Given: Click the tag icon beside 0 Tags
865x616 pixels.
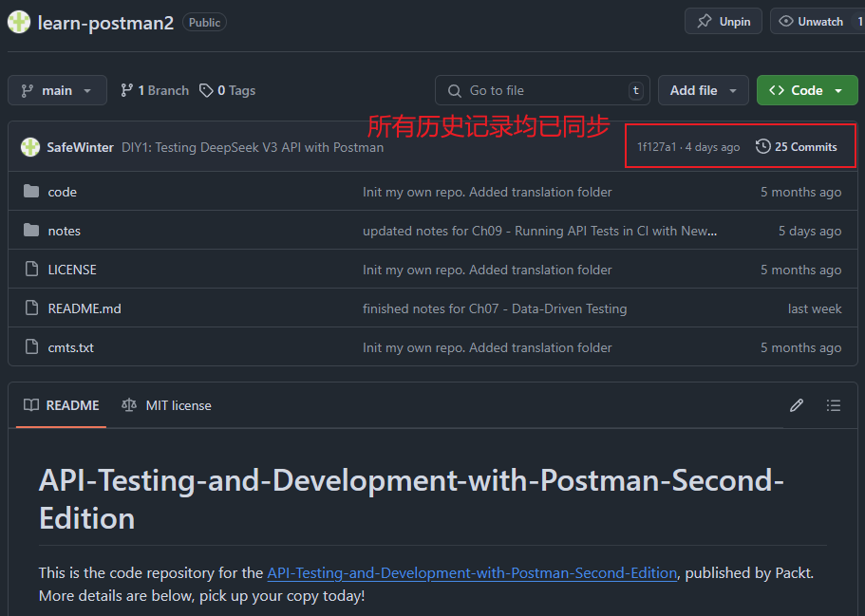Looking at the screenshot, I should [206, 90].
